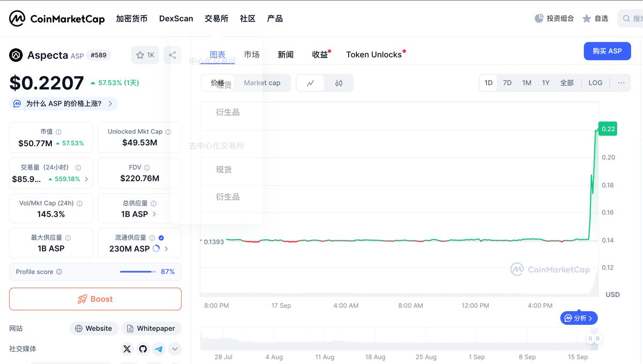Expand more social media links chevron
Viewport: 643px width, 364px height.
click(x=175, y=349)
